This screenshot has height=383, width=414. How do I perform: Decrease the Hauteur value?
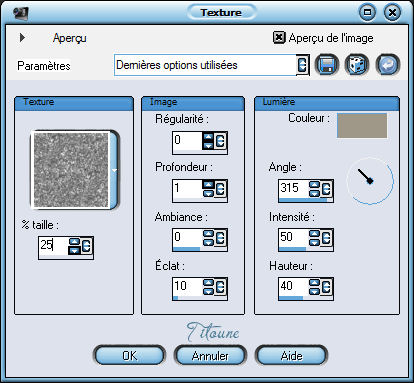(x=315, y=291)
